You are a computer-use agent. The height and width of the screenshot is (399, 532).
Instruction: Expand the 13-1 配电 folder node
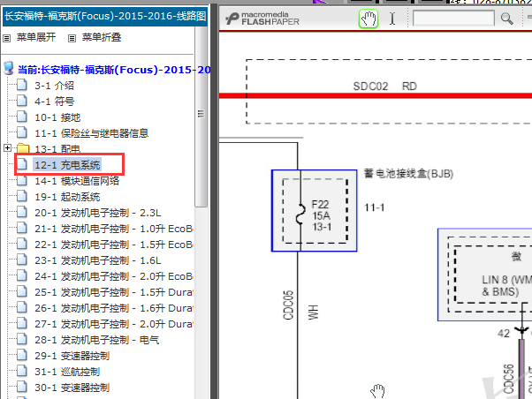[x=7, y=148]
